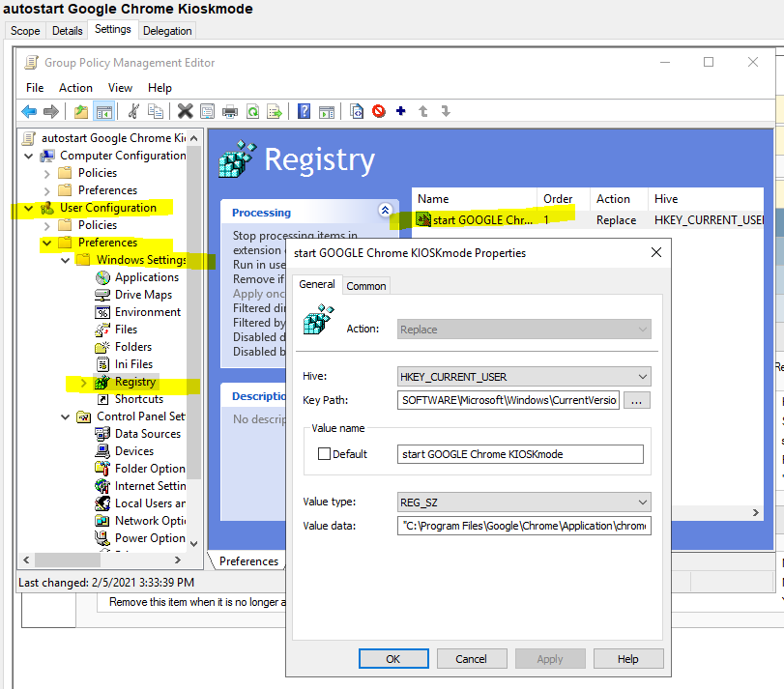The width and height of the screenshot is (784, 689).
Task: Select the Registry tree node
Action: 135,382
